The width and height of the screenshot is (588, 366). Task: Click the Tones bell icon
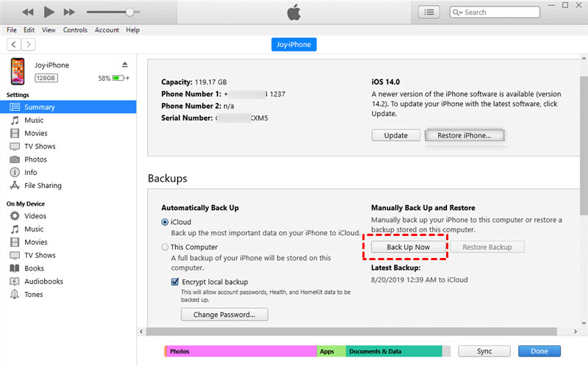point(15,295)
